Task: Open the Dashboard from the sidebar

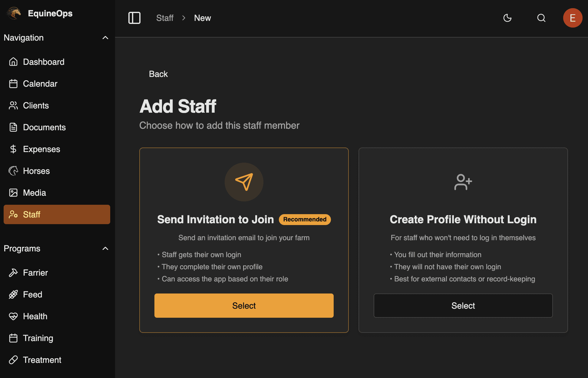Action: pyautogui.click(x=43, y=62)
